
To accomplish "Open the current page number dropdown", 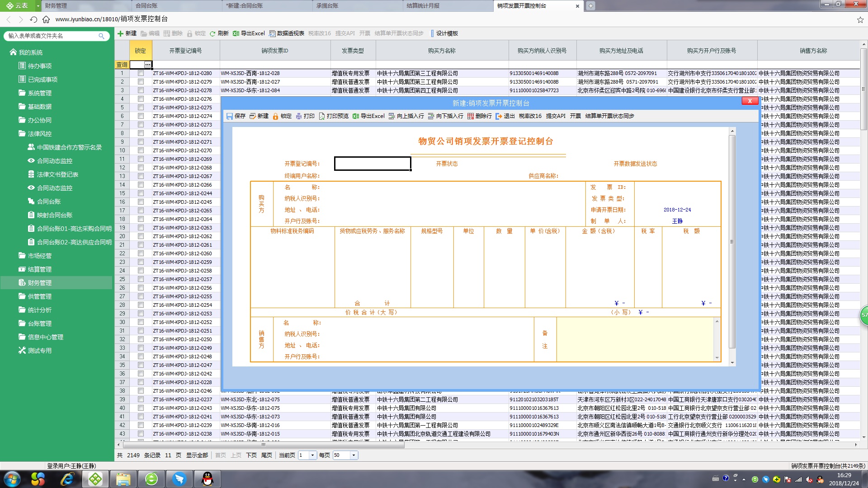I will pos(312,455).
